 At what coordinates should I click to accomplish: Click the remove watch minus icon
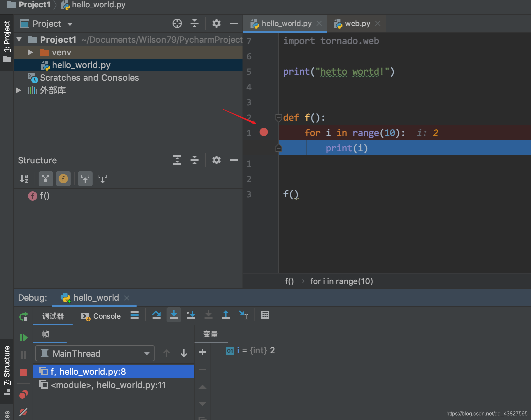click(x=203, y=369)
